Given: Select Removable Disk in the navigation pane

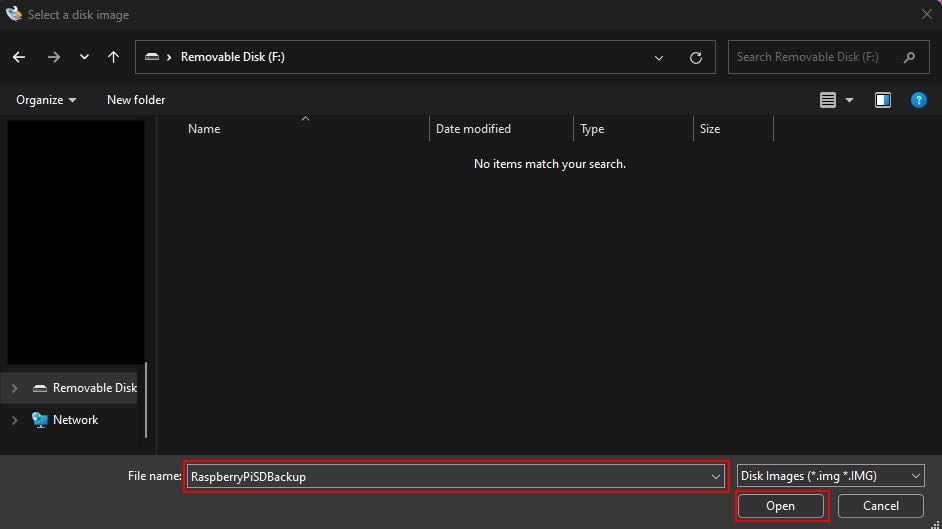Looking at the screenshot, I should click(x=94, y=388).
